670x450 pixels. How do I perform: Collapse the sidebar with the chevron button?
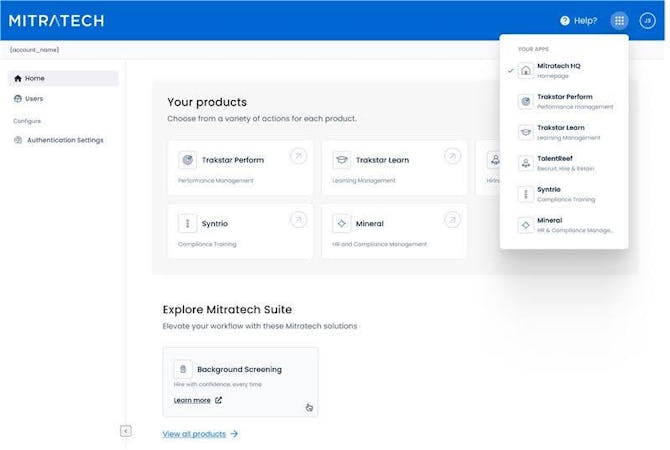(126, 431)
